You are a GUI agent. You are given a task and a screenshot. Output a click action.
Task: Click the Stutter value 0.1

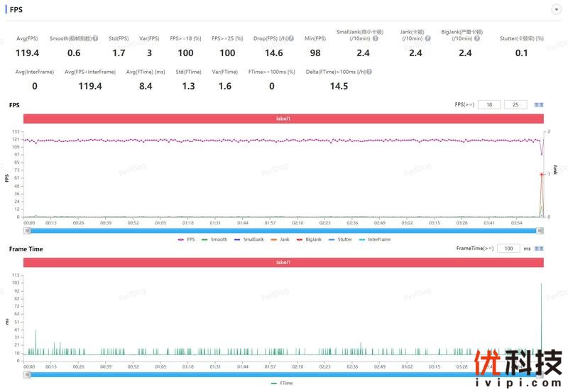521,53
